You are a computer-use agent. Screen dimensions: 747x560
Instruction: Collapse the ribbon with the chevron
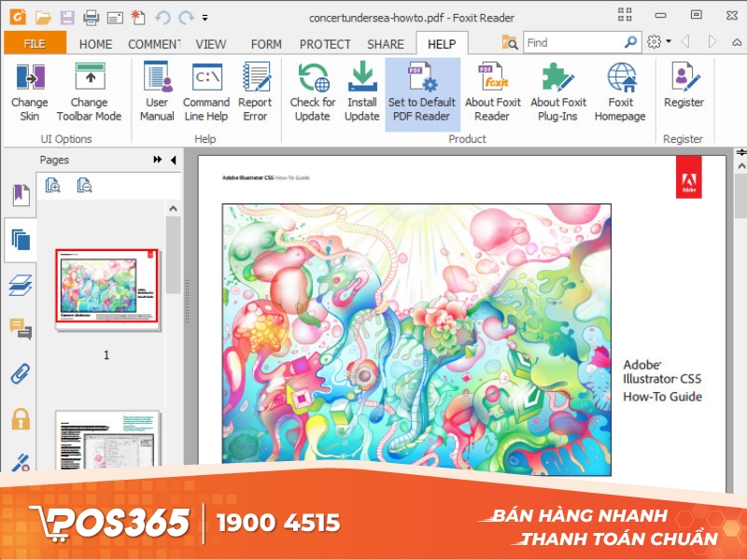737,42
